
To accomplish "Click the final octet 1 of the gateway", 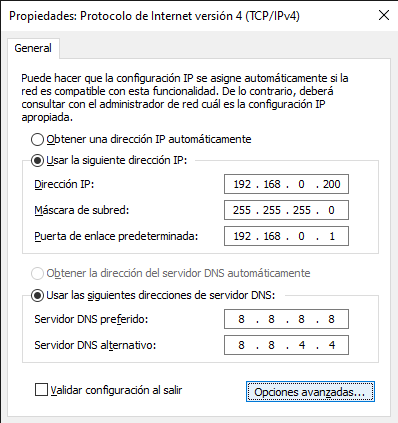I will coord(332,236).
